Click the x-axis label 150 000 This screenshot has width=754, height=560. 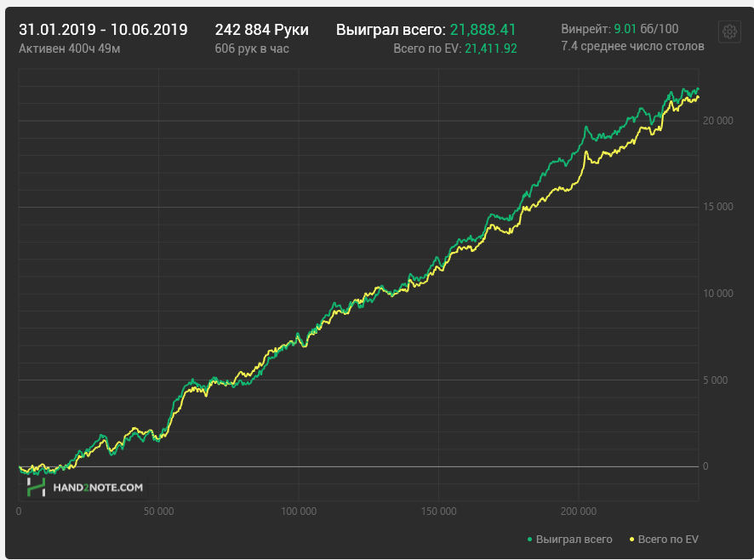coord(438,511)
